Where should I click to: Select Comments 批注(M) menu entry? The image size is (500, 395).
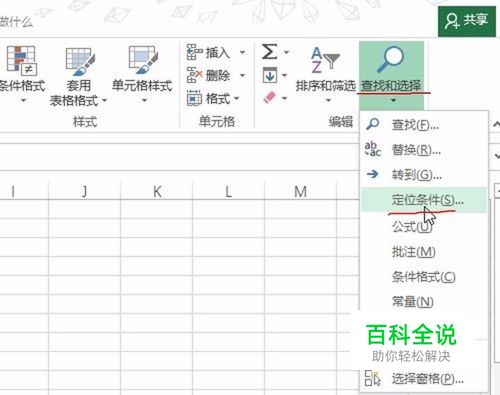pos(424,252)
